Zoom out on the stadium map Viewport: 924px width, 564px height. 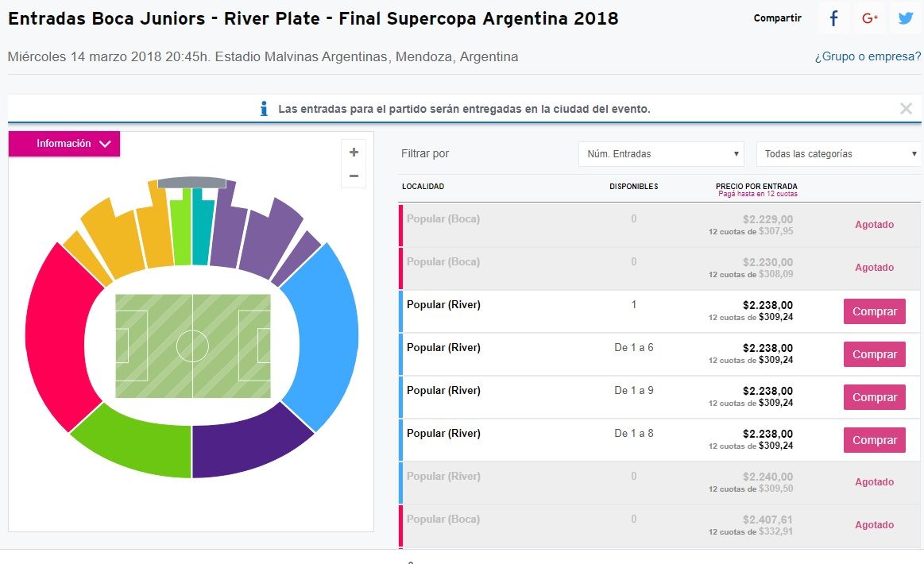tap(354, 176)
